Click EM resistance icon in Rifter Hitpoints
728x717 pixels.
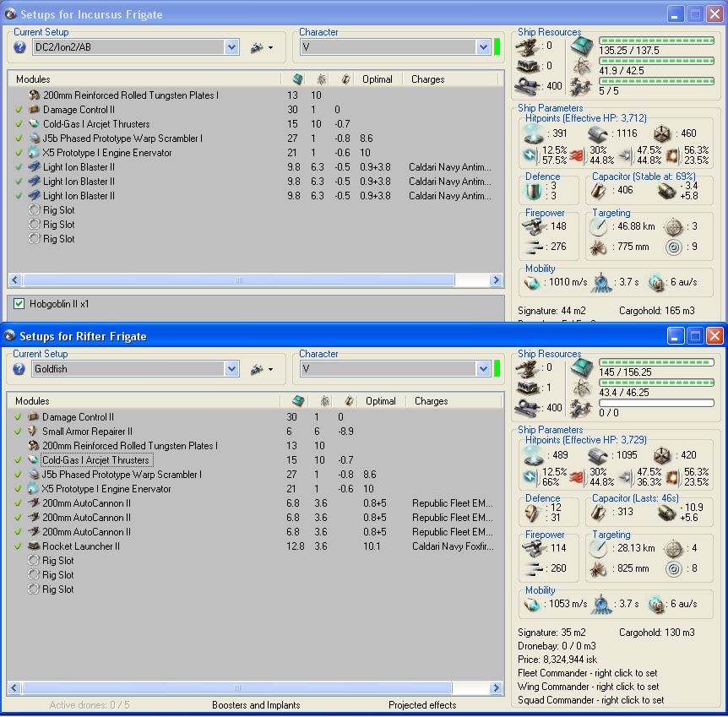coord(530,476)
